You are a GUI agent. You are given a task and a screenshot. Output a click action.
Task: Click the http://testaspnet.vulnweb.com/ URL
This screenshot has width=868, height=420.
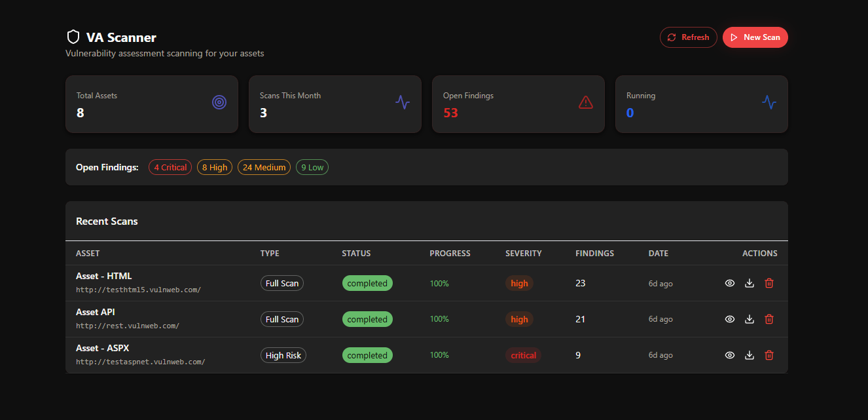141,362
